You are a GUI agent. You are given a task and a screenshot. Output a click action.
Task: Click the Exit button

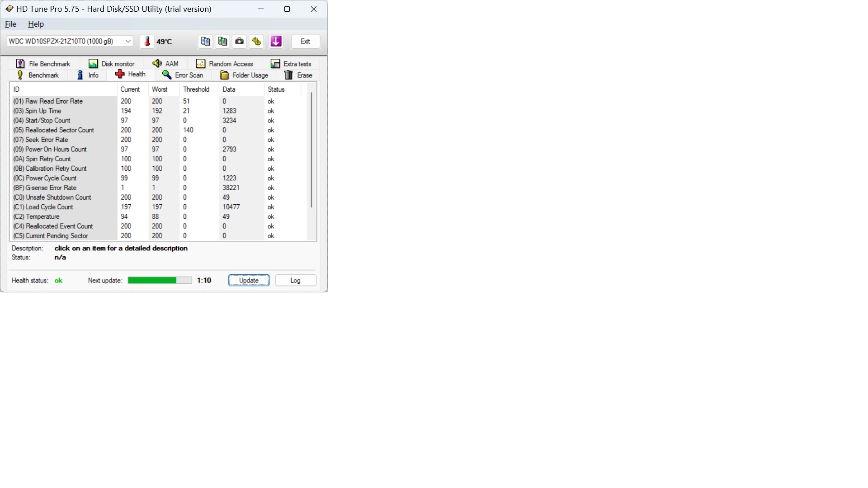[x=306, y=42]
